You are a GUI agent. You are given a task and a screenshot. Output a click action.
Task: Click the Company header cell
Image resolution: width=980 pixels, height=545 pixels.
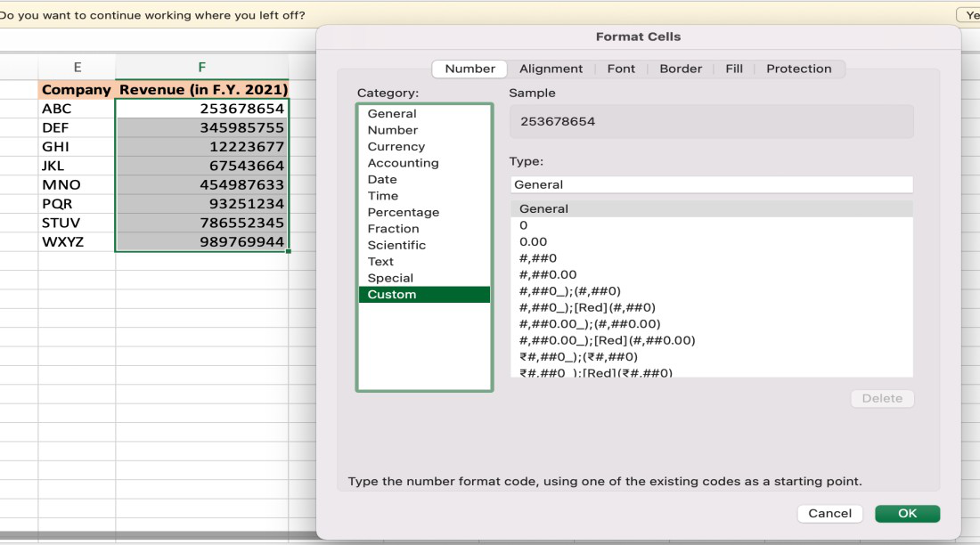[77, 89]
